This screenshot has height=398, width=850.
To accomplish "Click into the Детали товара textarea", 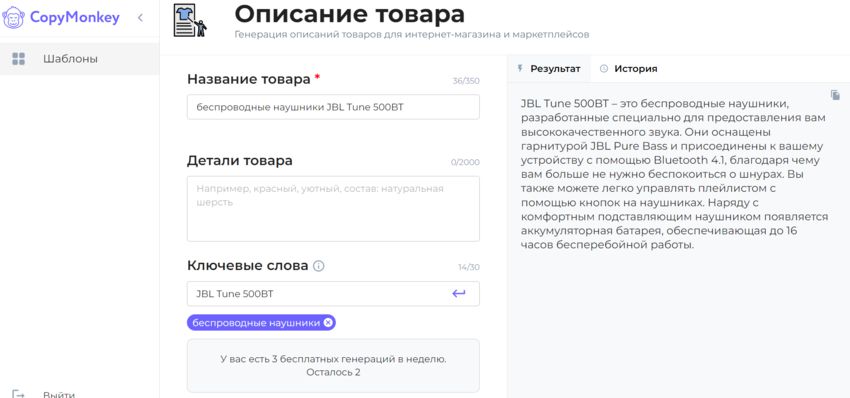I will pyautogui.click(x=333, y=208).
